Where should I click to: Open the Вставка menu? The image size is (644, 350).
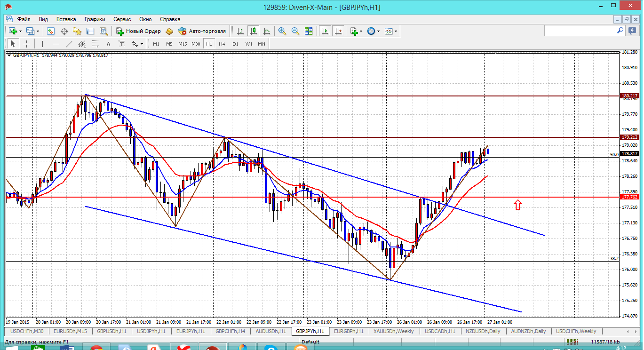point(66,19)
